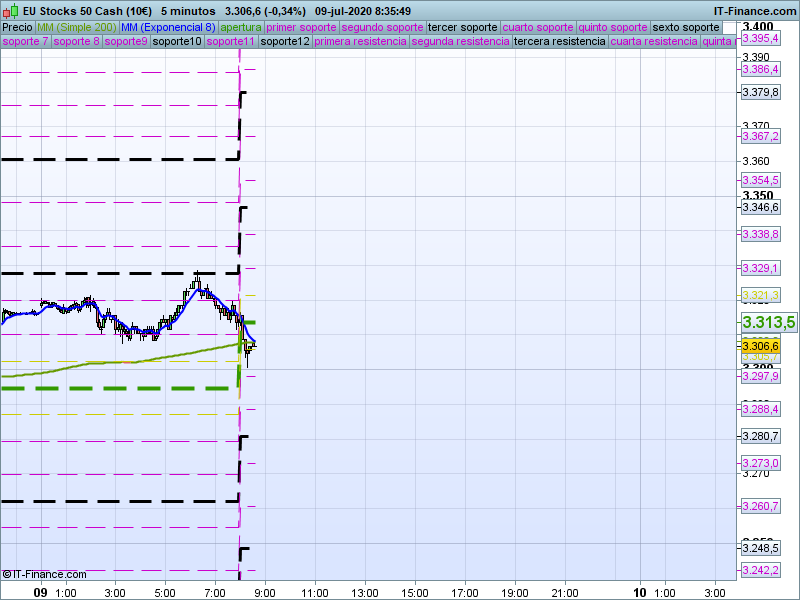Toggle the segundo soporte indicator label
800x600 pixels.
[383, 27]
